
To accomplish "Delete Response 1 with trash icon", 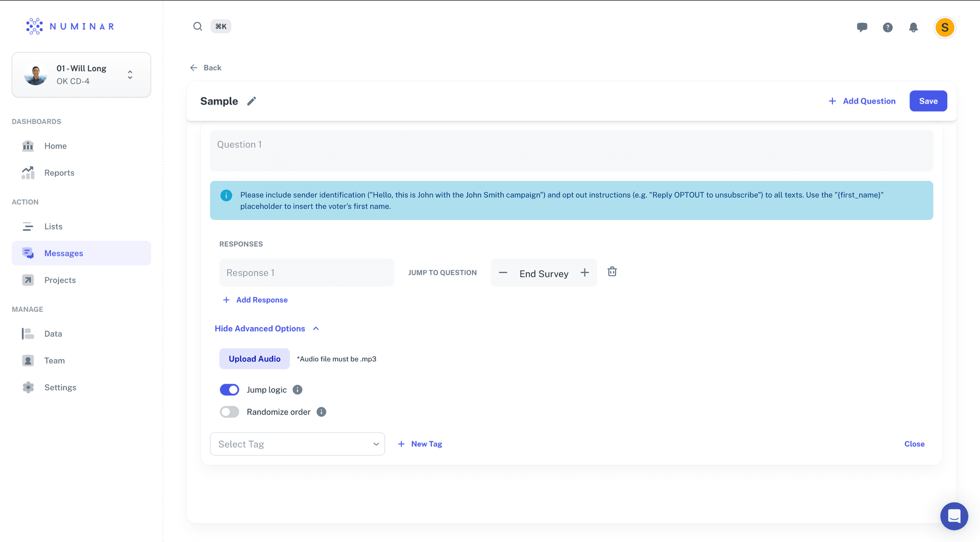I will [x=612, y=272].
